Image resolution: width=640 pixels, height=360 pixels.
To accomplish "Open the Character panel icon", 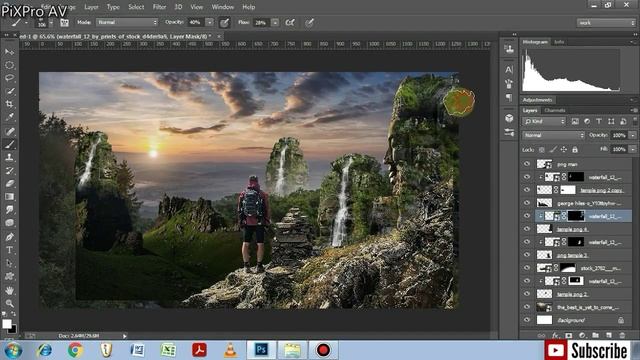I will point(509,70).
